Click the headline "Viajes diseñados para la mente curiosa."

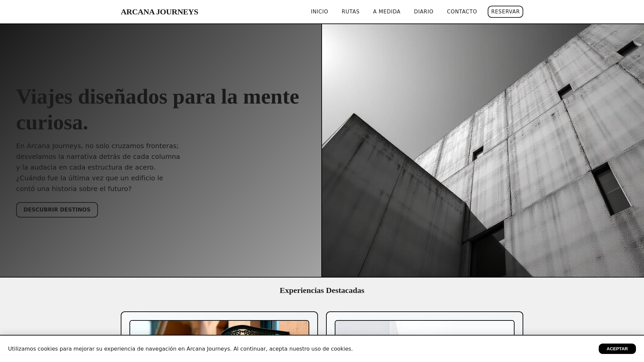[x=158, y=109]
